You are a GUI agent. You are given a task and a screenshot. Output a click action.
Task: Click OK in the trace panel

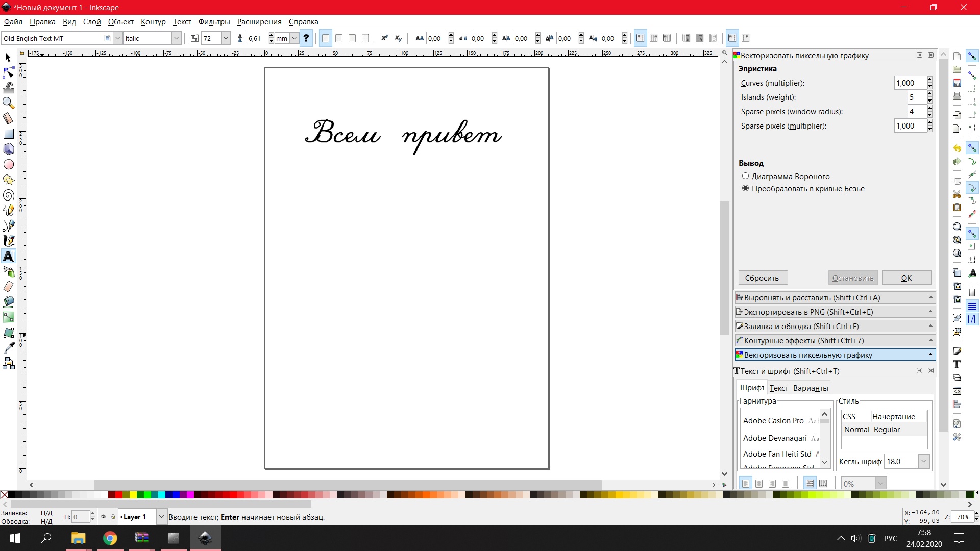(906, 278)
